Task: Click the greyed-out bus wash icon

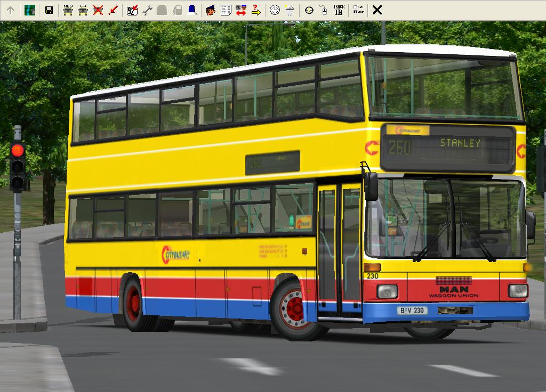Action: click(x=162, y=10)
